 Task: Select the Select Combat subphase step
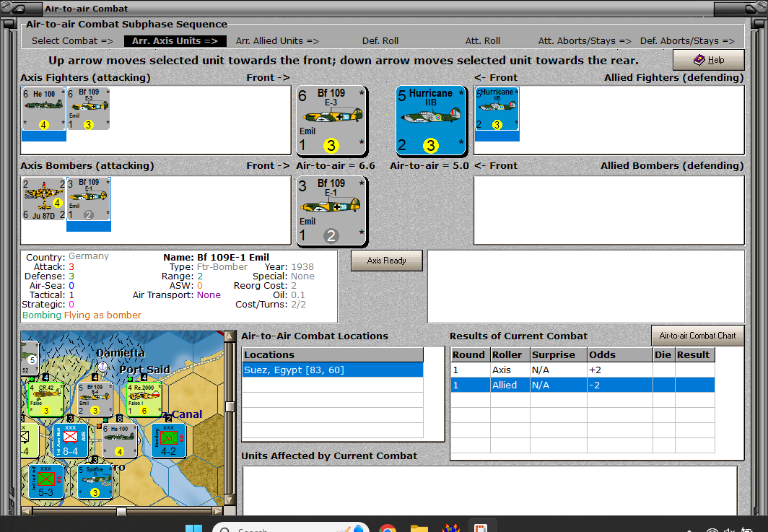72,41
